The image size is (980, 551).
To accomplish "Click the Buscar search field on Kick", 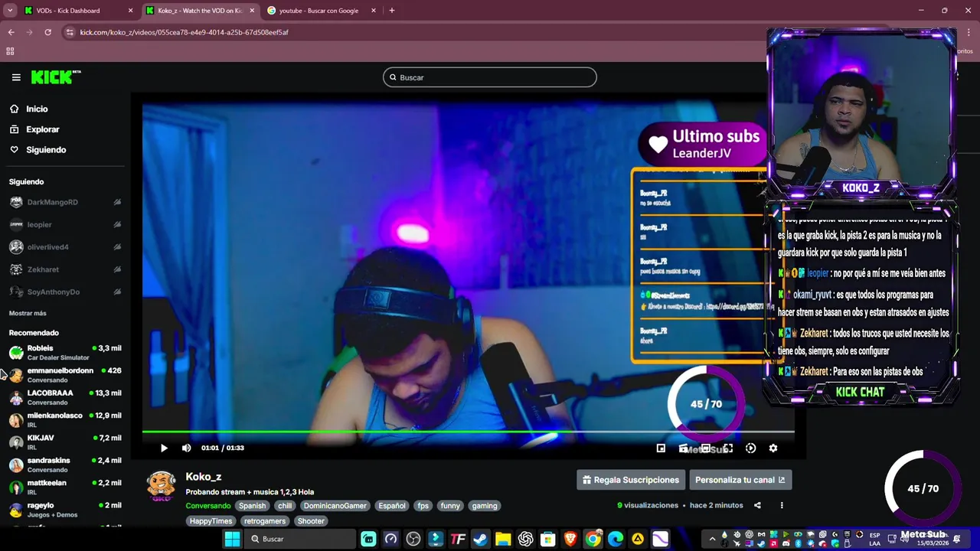I will pos(489,77).
